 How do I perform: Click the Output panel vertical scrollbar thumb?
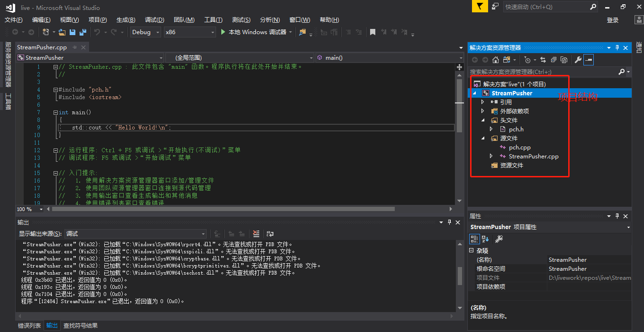coord(460,276)
